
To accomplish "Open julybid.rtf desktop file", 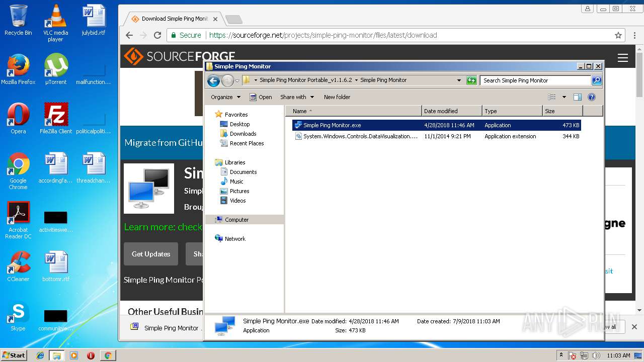I will 94,20.
